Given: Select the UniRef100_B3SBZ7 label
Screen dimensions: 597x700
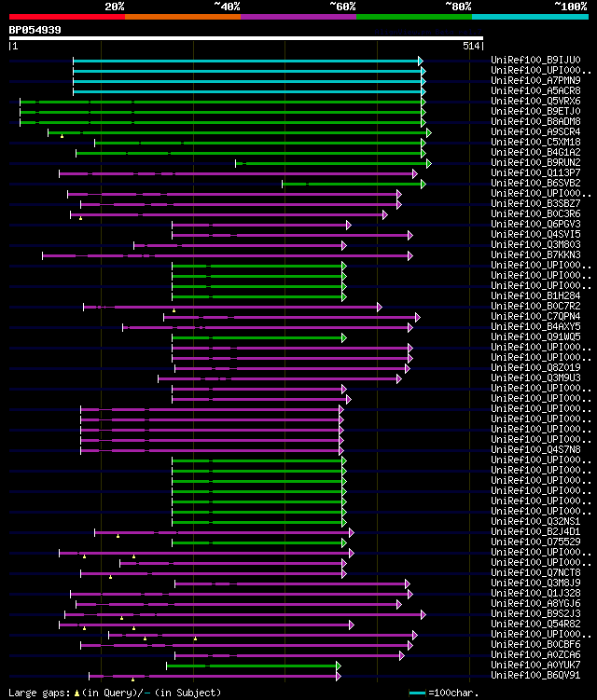Looking at the screenshot, I should tap(535, 204).
